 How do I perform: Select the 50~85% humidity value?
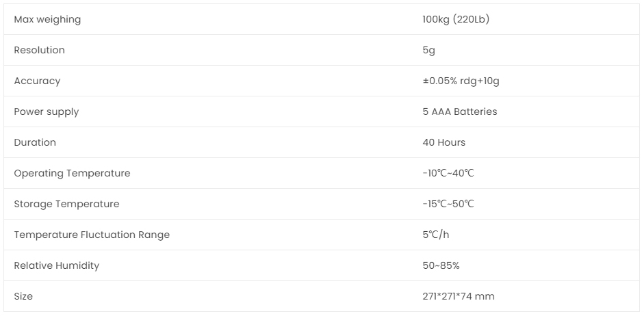[x=441, y=265]
